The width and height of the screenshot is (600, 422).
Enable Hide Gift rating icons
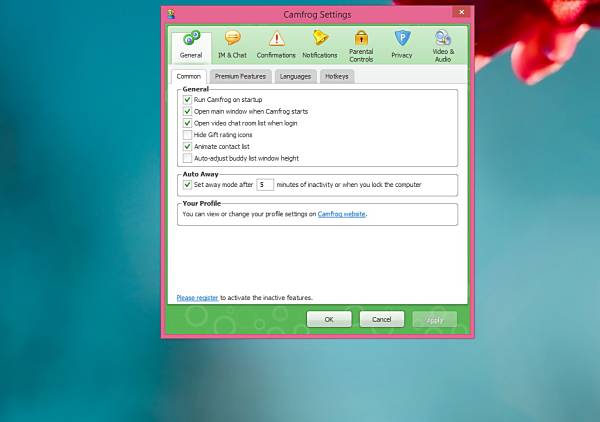tap(187, 135)
